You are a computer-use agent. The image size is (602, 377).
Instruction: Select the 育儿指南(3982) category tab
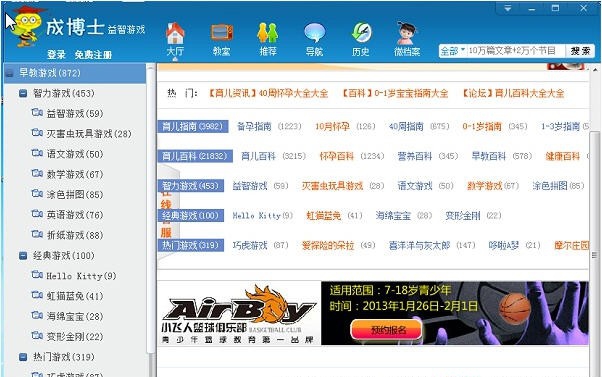coord(193,126)
